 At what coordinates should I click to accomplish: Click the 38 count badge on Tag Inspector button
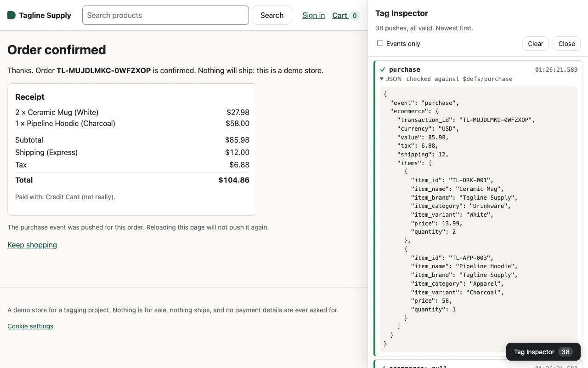[x=565, y=352]
